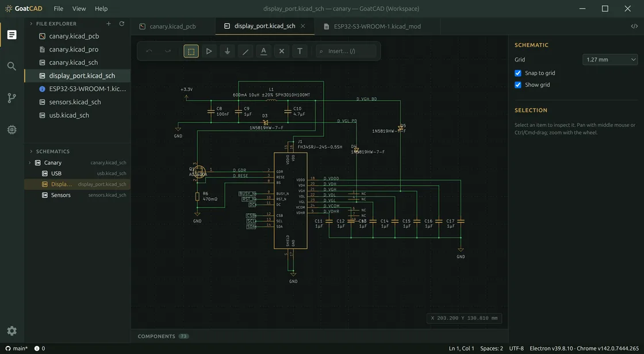Open settings gear at bottom left
Image resolution: width=644 pixels, height=354 pixels.
tap(12, 330)
